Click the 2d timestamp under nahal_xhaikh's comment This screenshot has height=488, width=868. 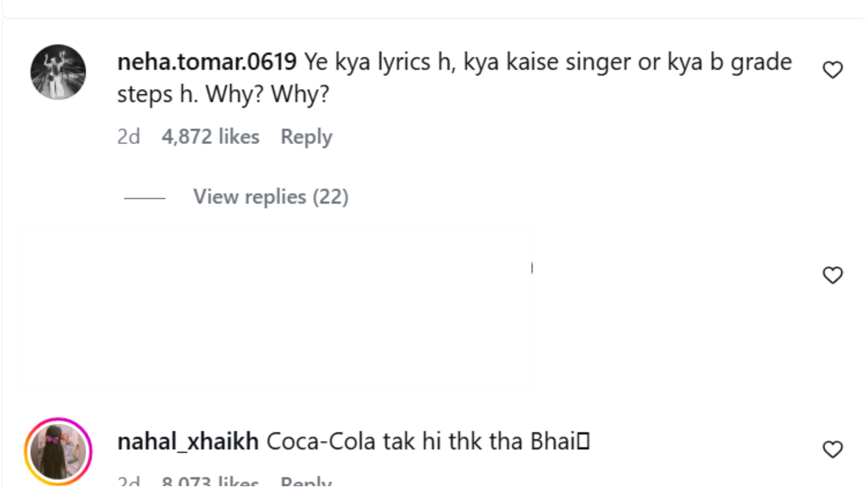coord(128,482)
